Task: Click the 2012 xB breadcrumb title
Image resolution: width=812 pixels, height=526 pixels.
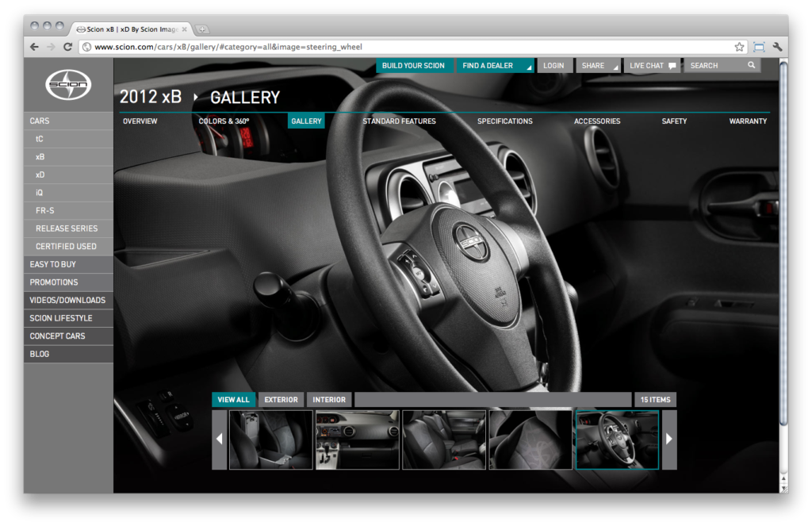Action: 151,97
